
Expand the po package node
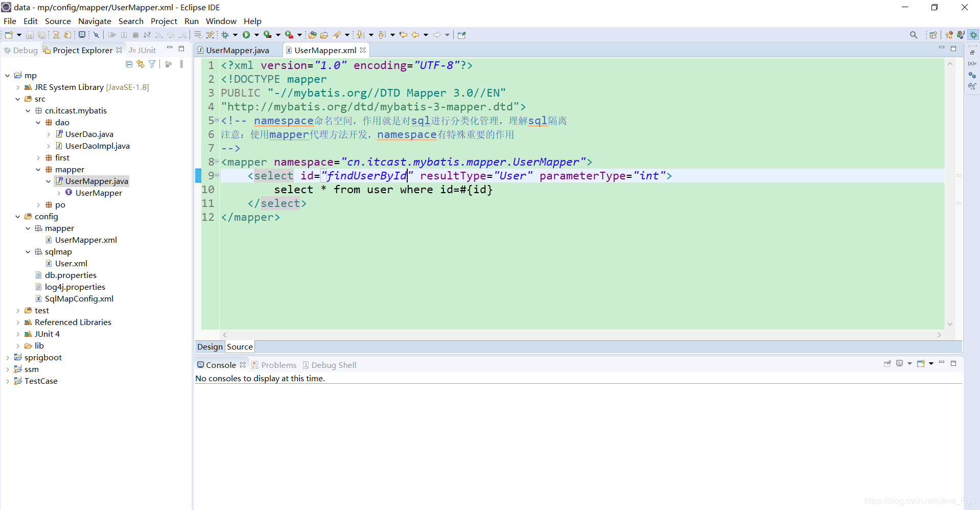[x=38, y=205]
